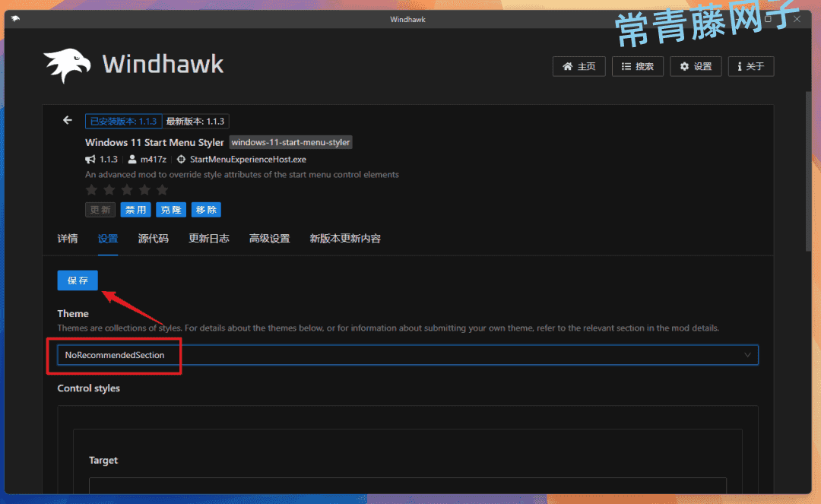821x504 pixels.
Task: Switch to the 详情 details tab
Action: pos(68,239)
